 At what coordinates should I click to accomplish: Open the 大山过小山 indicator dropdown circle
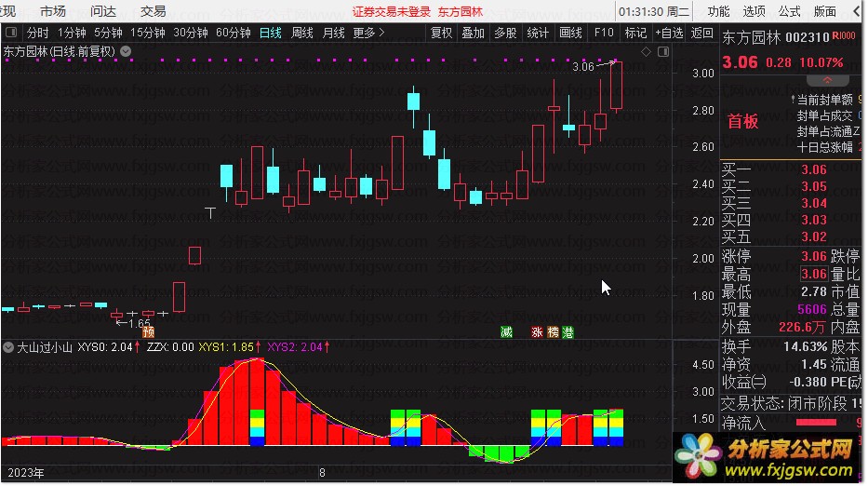pos(8,347)
